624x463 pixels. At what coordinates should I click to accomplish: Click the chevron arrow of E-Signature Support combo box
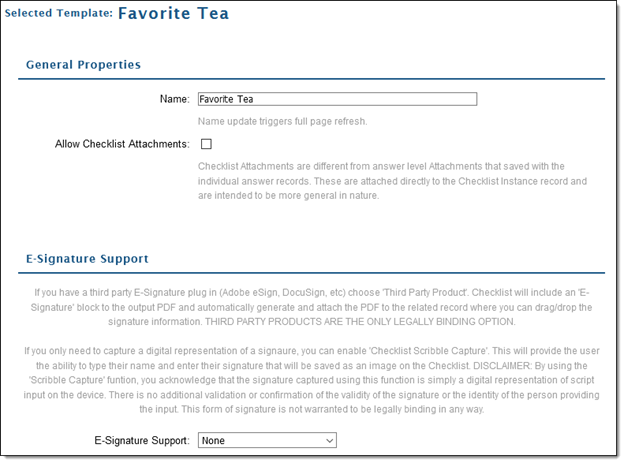(x=329, y=441)
